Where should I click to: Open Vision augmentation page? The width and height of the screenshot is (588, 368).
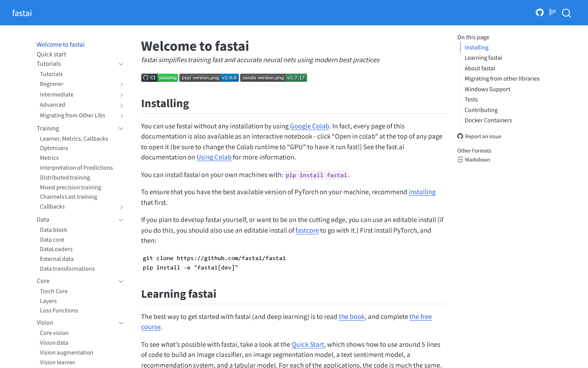click(67, 352)
